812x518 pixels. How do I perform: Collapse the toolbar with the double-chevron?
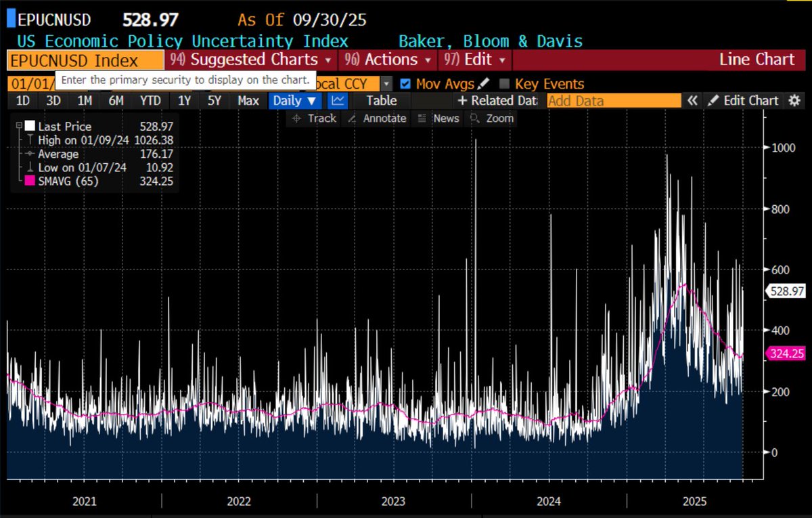692,100
